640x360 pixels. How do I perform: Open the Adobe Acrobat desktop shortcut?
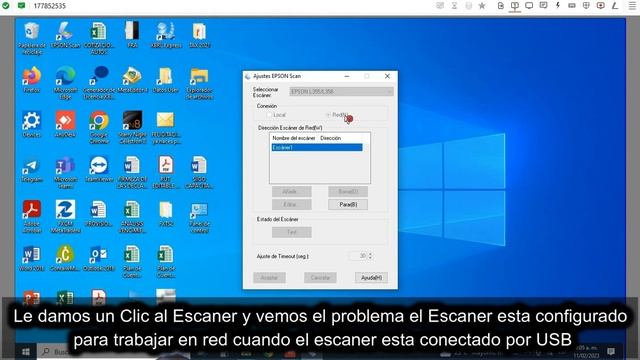[31, 216]
